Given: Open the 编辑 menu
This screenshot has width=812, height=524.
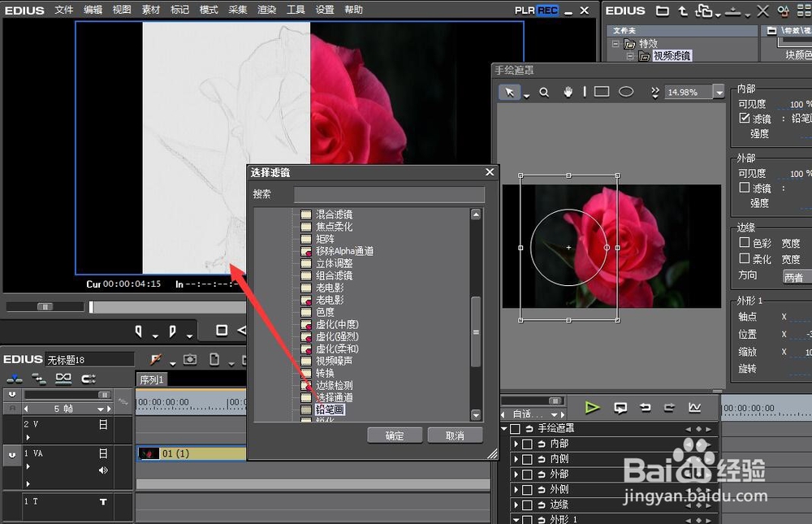Looking at the screenshot, I should [93, 10].
